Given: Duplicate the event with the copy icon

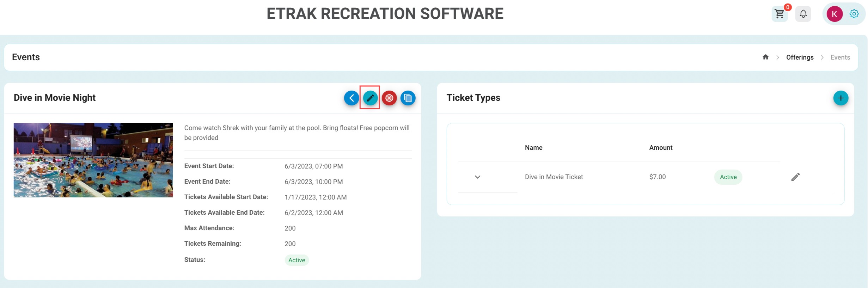Looking at the screenshot, I should tap(408, 98).
